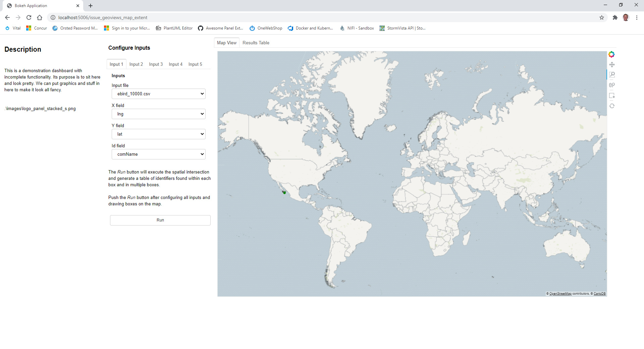The height and width of the screenshot is (349, 644).
Task: Open the NIFI - Sandbox bookmark
Action: coord(357,28)
